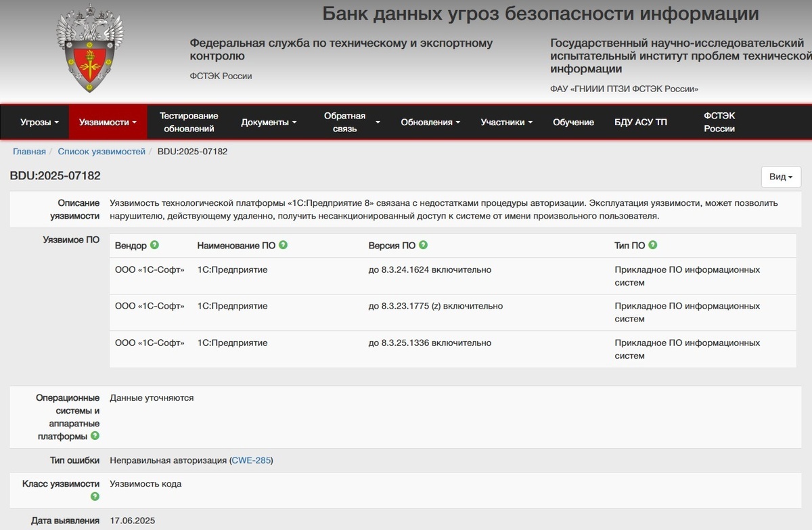Click site title Банк данных угроз безопасности информации
Screen dimensions: 812x530
click(x=541, y=13)
